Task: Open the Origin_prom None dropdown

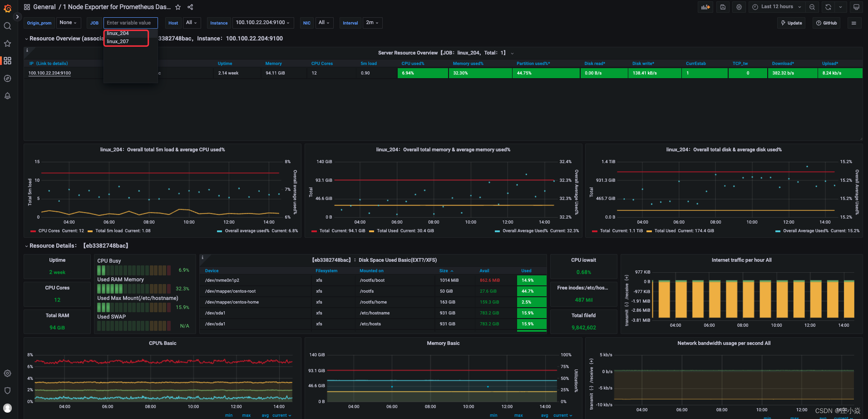Action: coord(68,23)
